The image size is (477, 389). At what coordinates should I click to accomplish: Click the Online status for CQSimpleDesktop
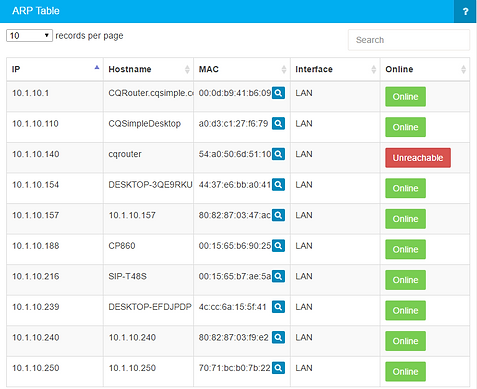point(405,127)
